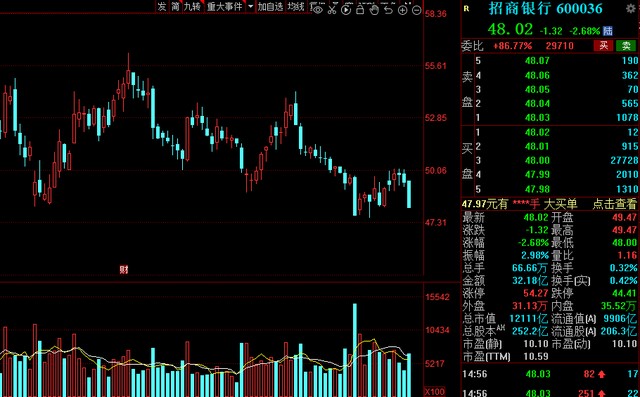This screenshot has height=397, width=640.
Task: Toggle the eye visibility icon in the toolbar
Action: pyautogui.click(x=318, y=9)
